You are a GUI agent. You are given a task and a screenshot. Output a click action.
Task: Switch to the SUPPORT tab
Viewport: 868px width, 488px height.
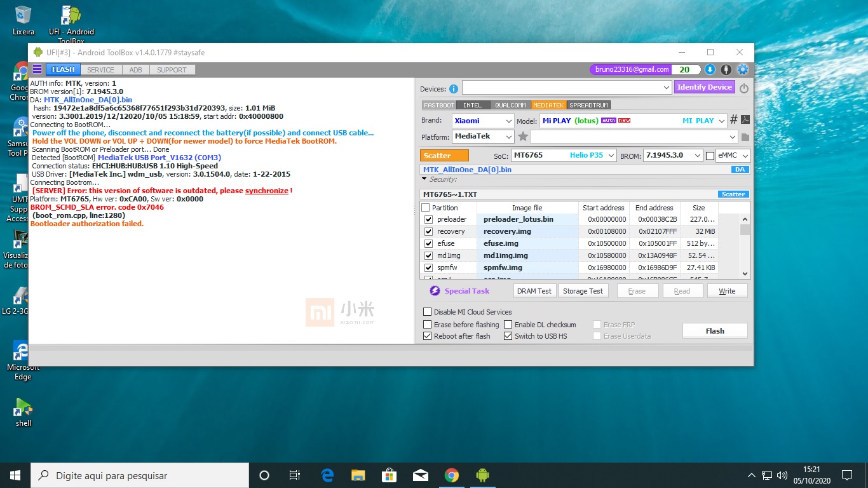tap(172, 70)
